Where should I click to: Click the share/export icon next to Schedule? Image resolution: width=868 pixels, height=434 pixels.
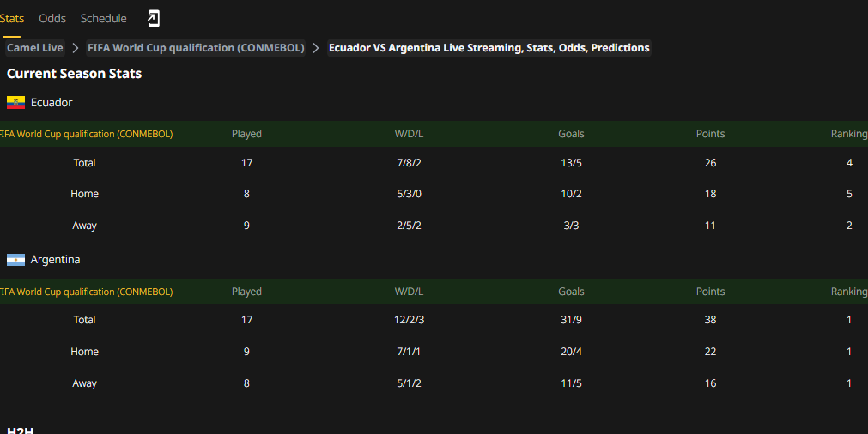click(x=154, y=18)
